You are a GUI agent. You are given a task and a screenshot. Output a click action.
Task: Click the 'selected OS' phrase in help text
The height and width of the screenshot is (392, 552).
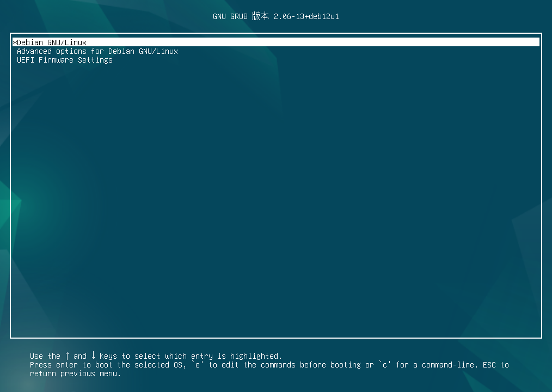[x=158, y=365]
